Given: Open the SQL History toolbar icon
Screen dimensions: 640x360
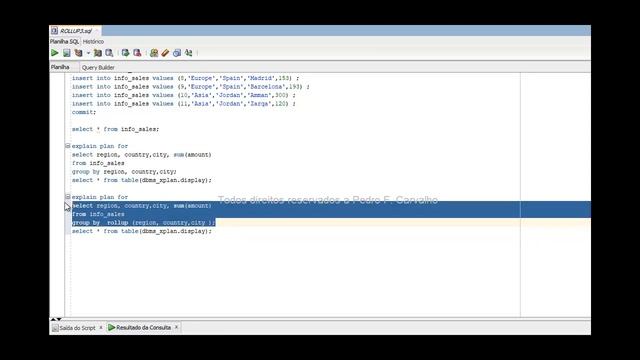Looking at the screenshot, I should [177, 53].
